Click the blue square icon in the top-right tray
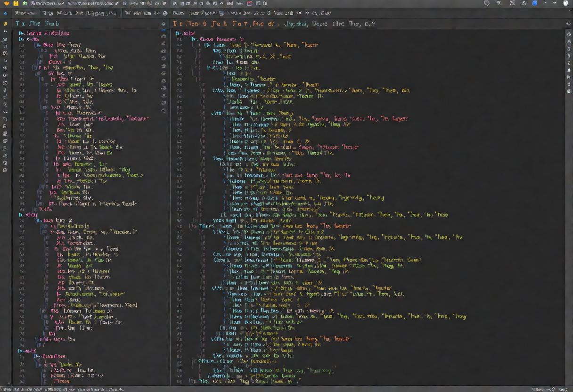This screenshot has height=392, width=573. pos(535,3)
